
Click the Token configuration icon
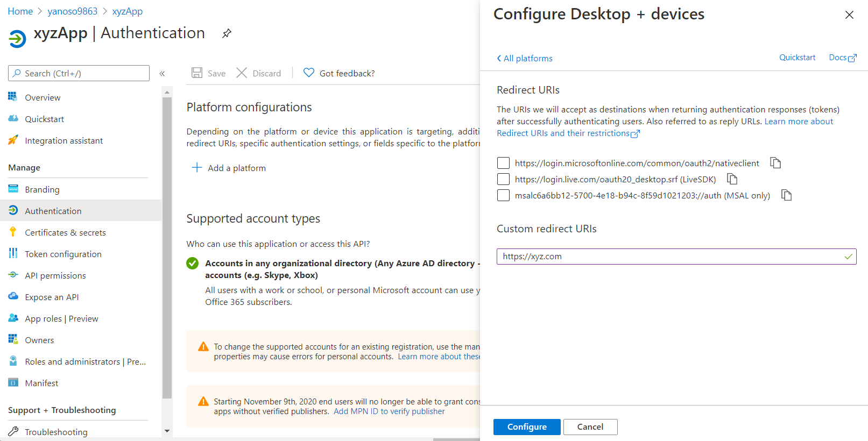13,253
